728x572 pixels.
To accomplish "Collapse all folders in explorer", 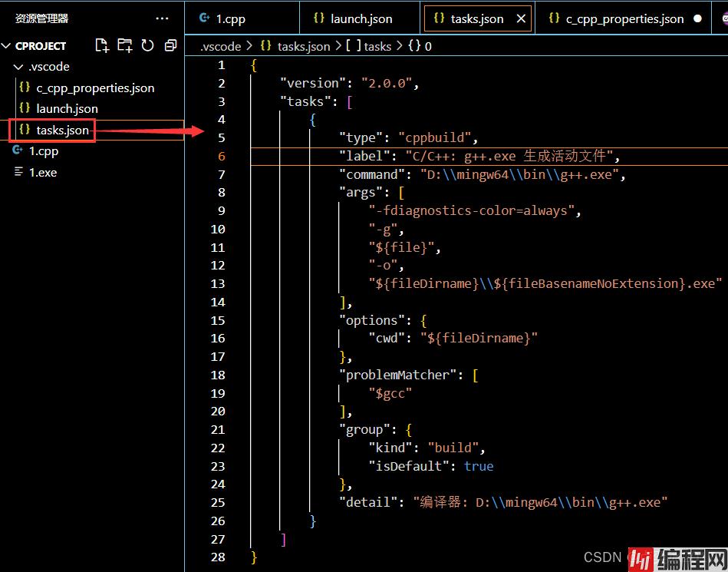I will 170,45.
